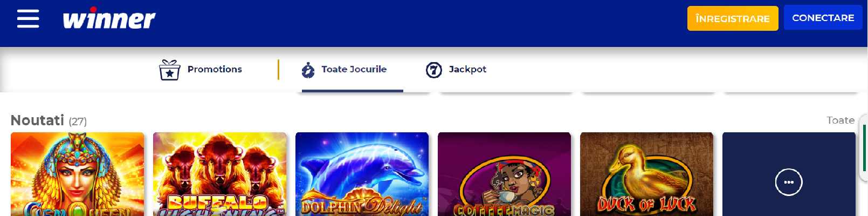868x216 pixels.
Task: Open the Dolphin Delight game
Action: coord(362,174)
